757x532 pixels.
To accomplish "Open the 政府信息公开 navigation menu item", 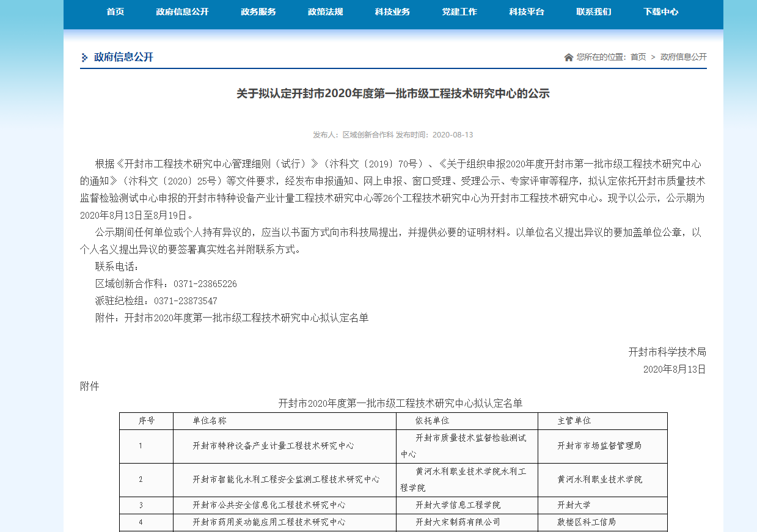I will click(x=182, y=12).
